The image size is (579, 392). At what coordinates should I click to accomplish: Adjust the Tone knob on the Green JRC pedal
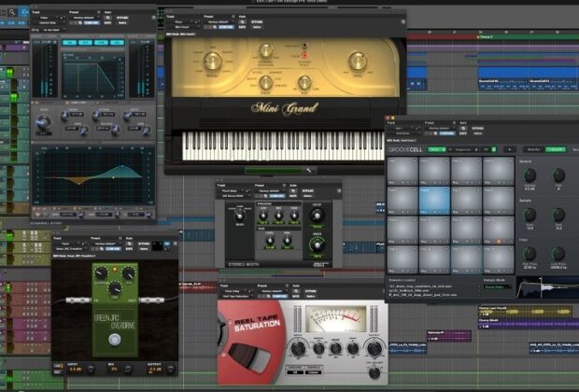[115, 287]
